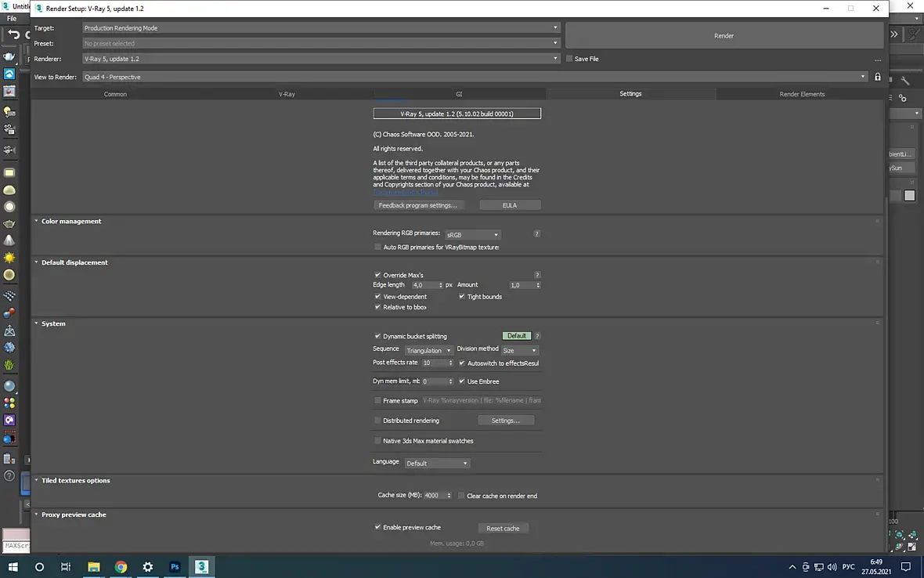Create a V-Ray Sun icon
Image resolution: width=924 pixels, height=578 pixels.
(x=9, y=258)
